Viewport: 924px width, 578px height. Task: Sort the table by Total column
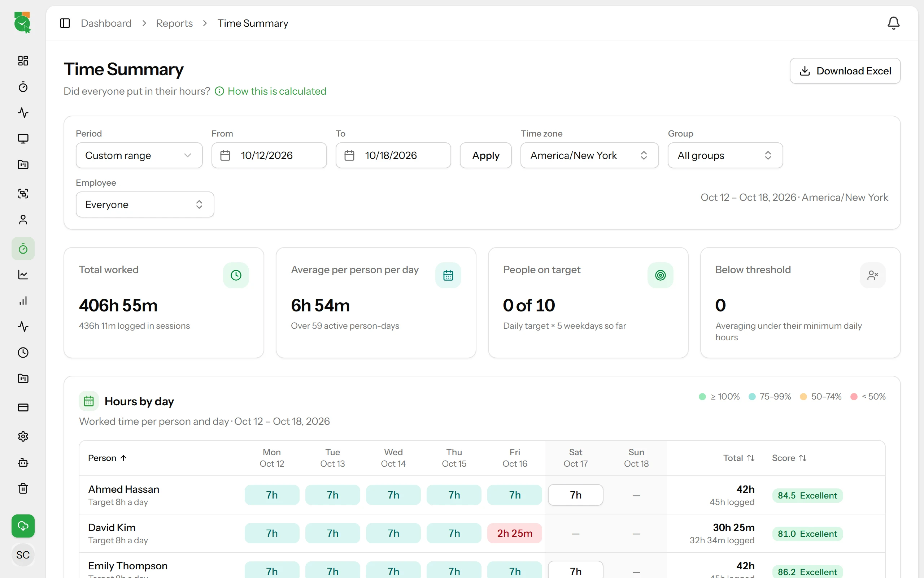pos(738,458)
